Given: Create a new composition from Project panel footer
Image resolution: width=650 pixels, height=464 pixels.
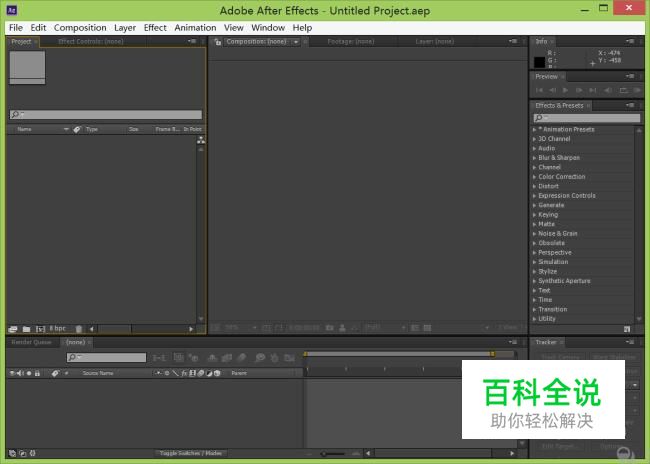Looking at the screenshot, I should pyautogui.click(x=40, y=329).
